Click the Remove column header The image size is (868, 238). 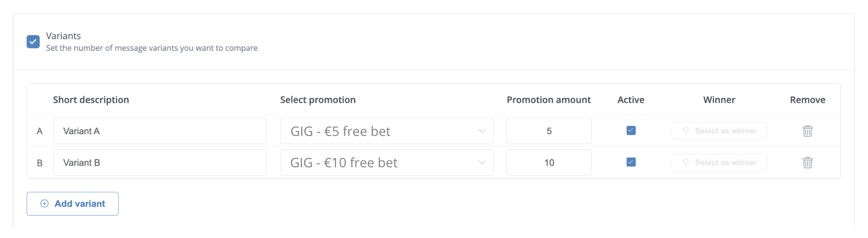[x=807, y=100]
